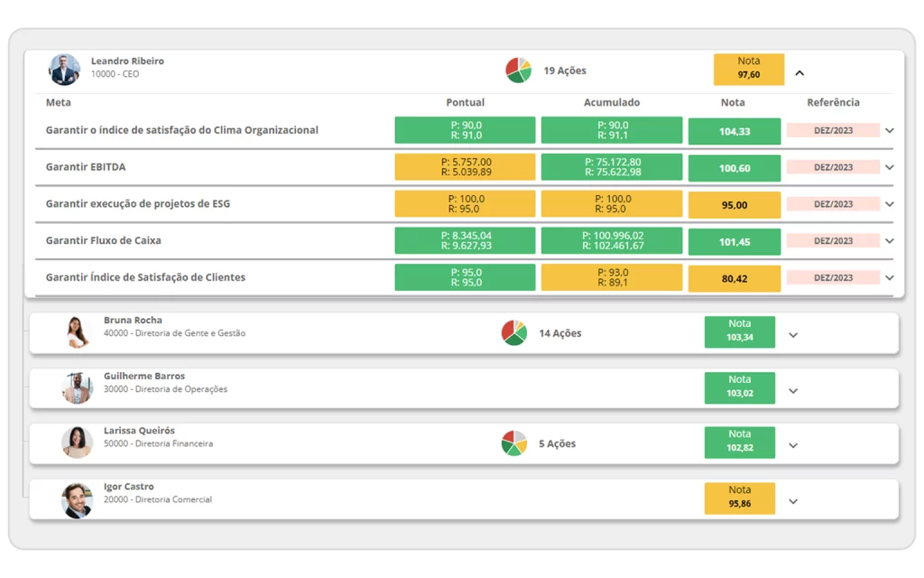The width and height of the screenshot is (924, 578).
Task: Open Larissa Queirós' actions pie chart icon
Action: click(x=513, y=443)
